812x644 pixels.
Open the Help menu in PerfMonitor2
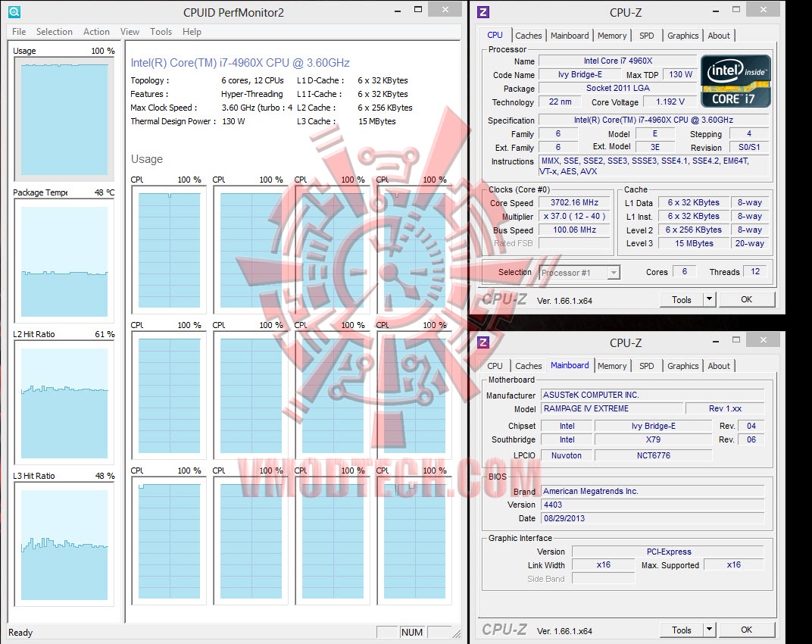(192, 32)
